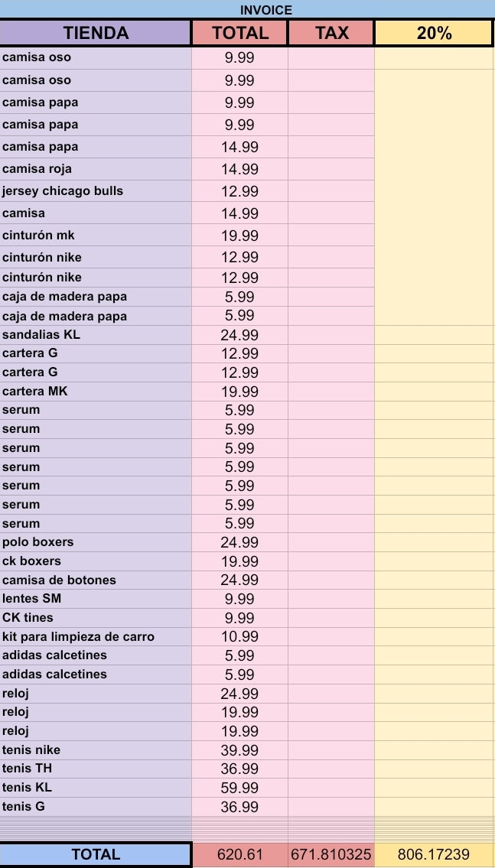The height and width of the screenshot is (868, 495).
Task: Click the tax total 671.810325 cell
Action: click(331, 854)
